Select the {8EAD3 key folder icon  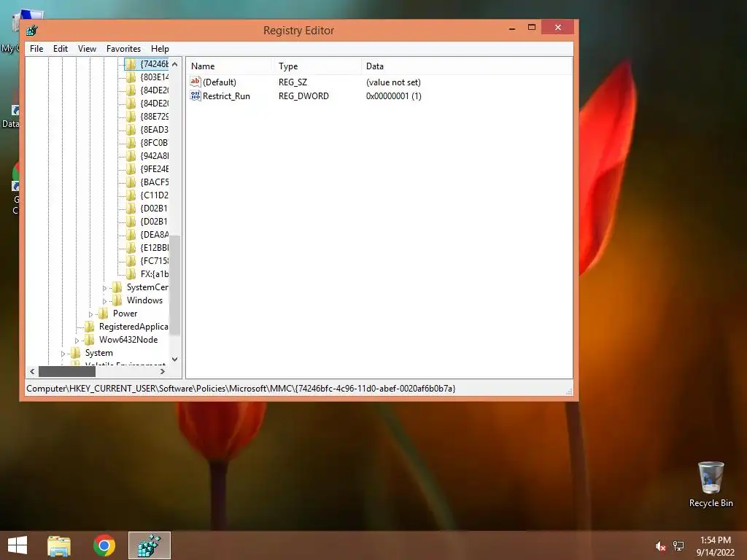131,130
